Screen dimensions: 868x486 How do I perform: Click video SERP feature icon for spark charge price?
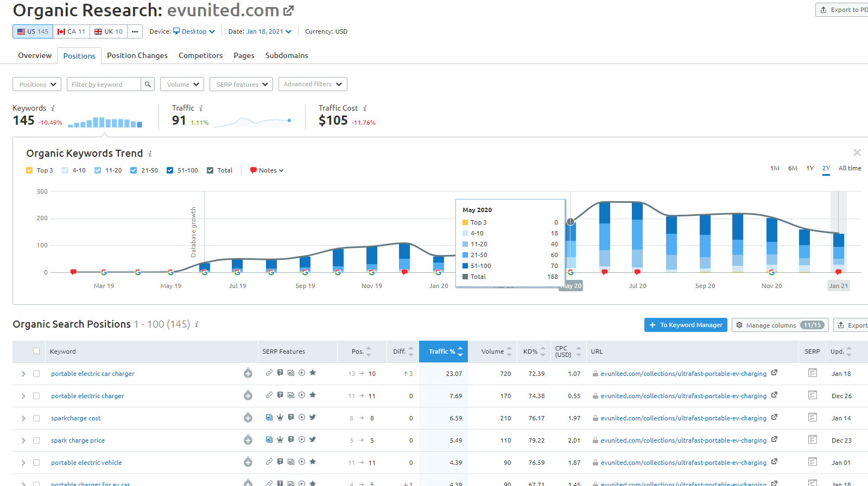tap(302, 439)
